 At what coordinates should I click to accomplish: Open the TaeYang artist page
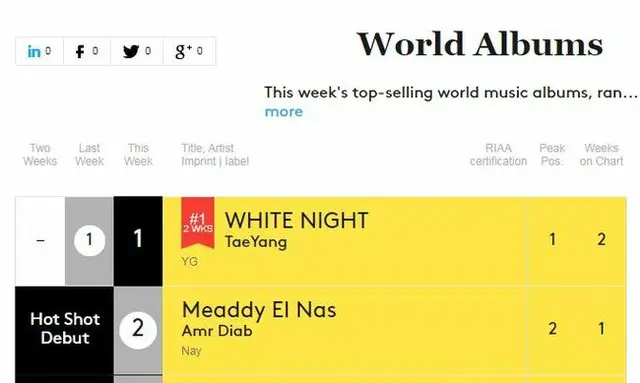point(256,242)
